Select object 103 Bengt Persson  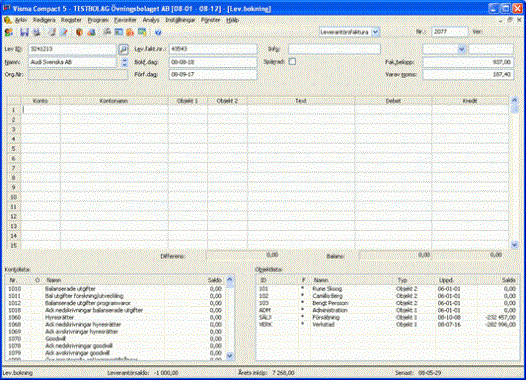click(387, 303)
